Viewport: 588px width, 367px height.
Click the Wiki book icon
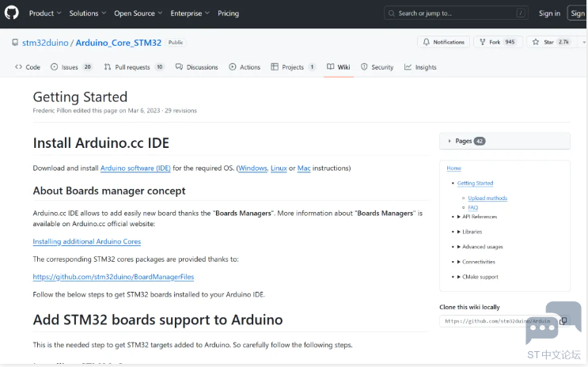point(330,66)
